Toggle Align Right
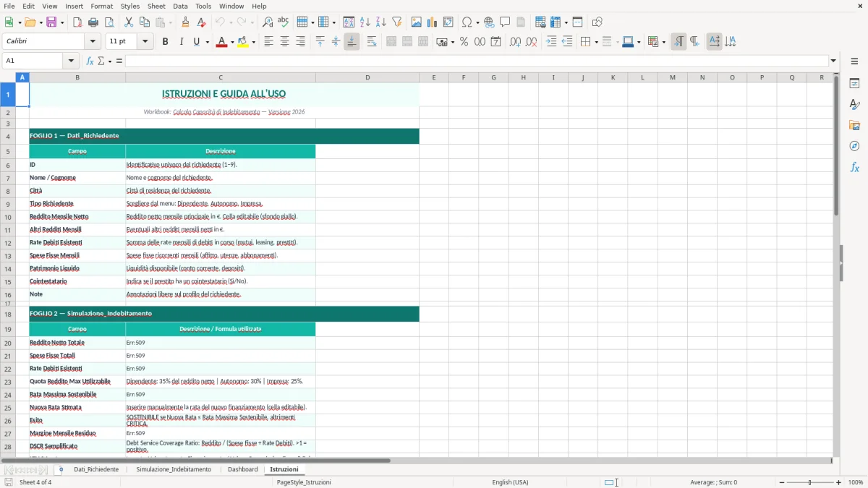This screenshot has height=488, width=868. pos(300,42)
